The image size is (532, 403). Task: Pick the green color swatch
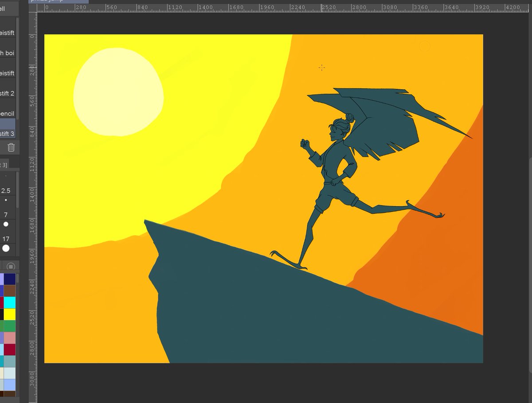(10, 326)
